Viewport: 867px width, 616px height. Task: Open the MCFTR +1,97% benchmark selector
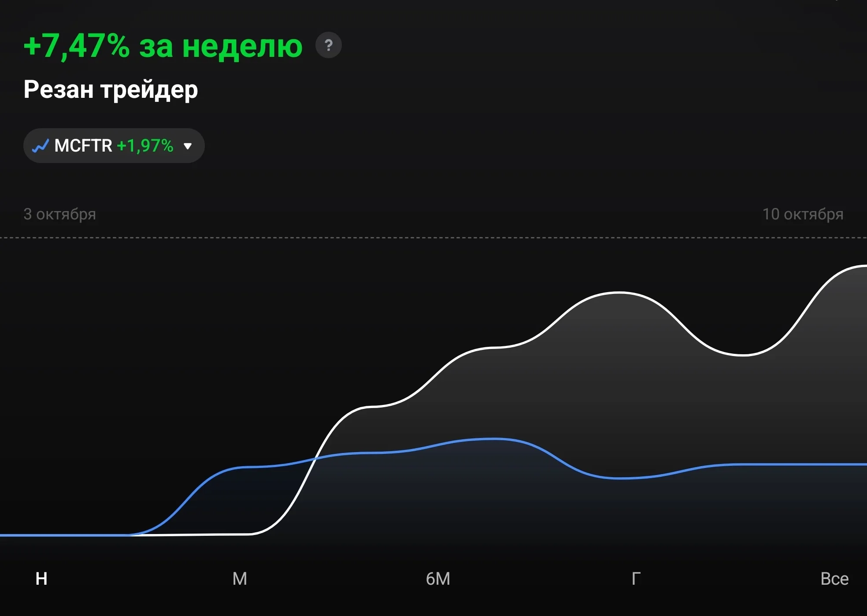114,145
